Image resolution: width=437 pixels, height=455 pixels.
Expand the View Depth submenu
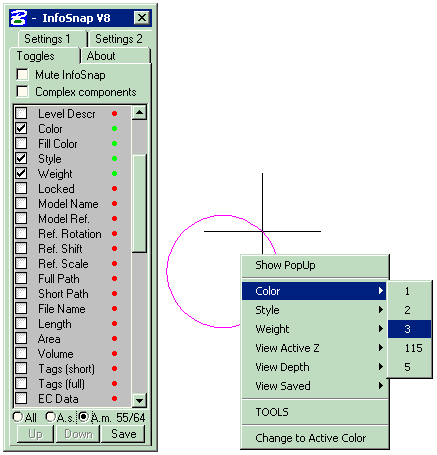pos(314,367)
